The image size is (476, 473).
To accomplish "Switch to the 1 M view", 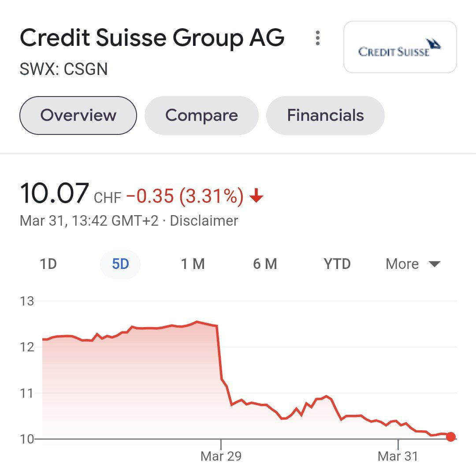I will 193,264.
